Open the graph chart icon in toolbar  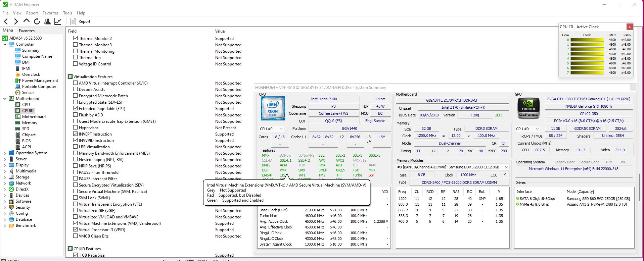[x=58, y=21]
